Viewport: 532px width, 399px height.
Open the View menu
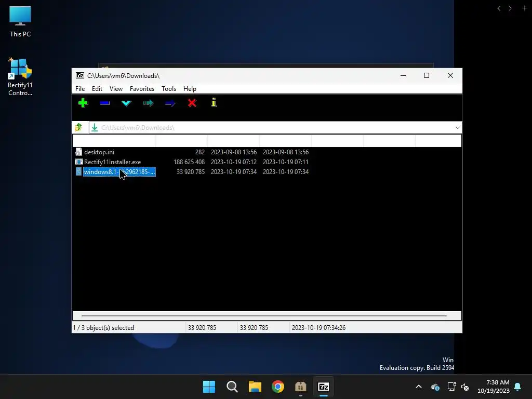116,88
